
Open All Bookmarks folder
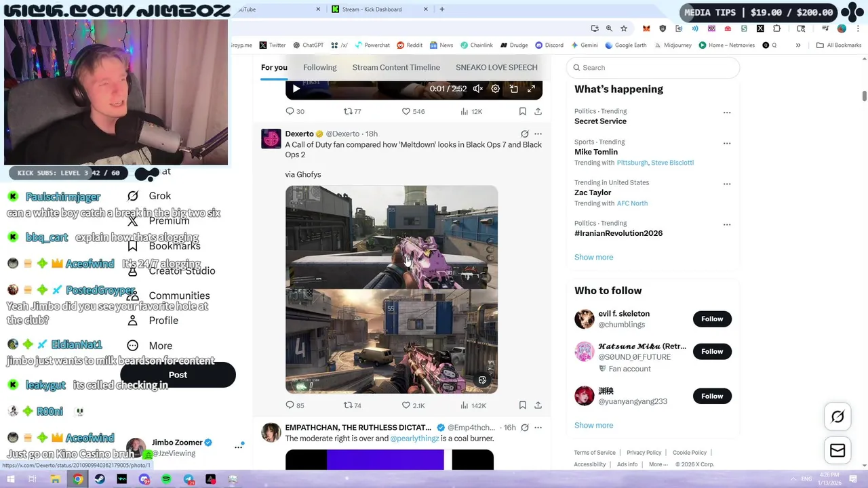tap(839, 45)
